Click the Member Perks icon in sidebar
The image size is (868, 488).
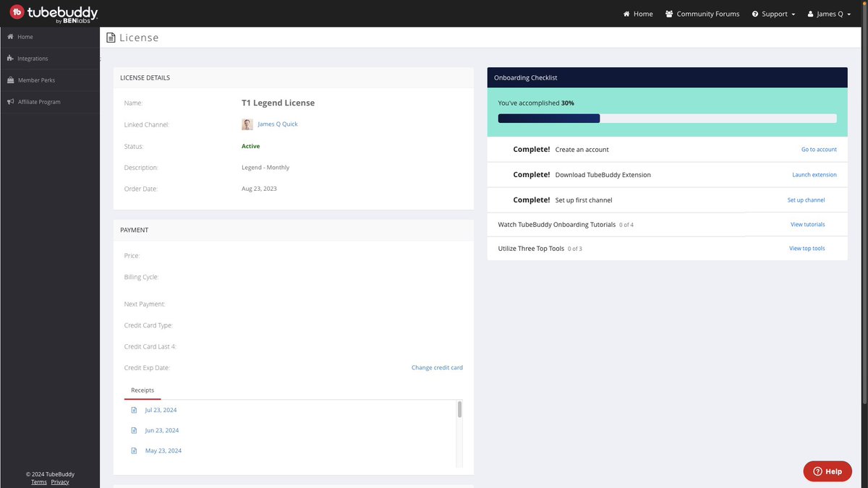click(x=10, y=80)
